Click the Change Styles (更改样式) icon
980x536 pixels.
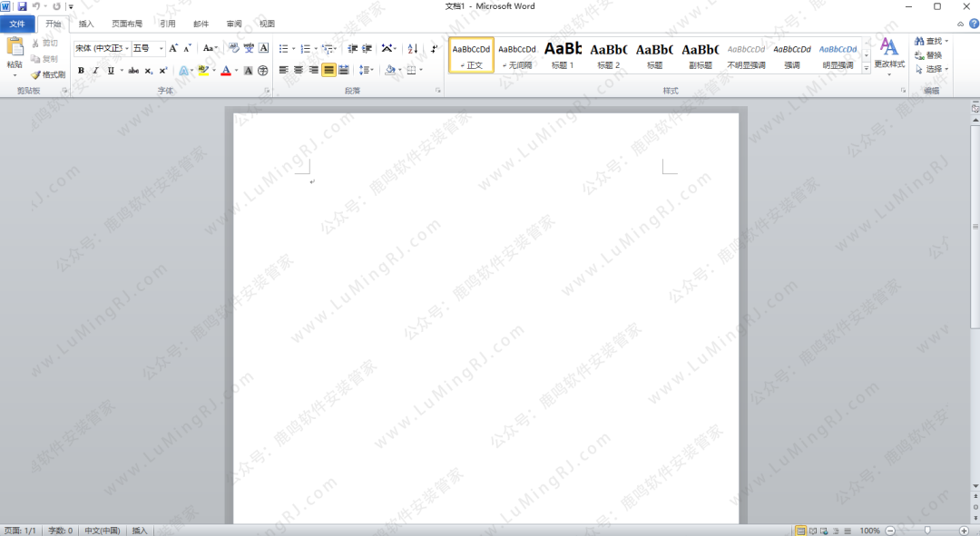pyautogui.click(x=889, y=54)
